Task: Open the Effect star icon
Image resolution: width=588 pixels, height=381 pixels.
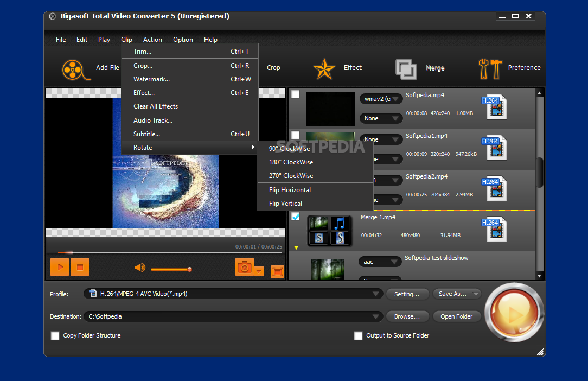Action: (x=324, y=69)
